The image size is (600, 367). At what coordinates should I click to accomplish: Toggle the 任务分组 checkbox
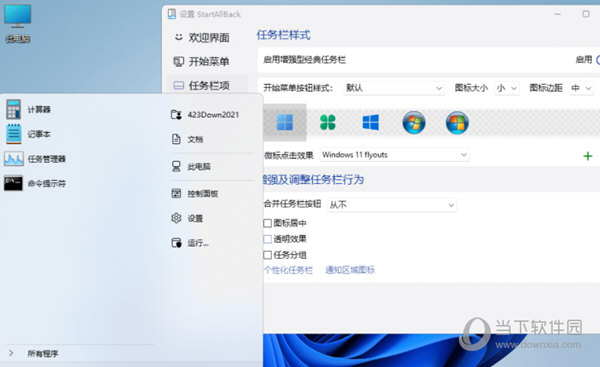pos(267,255)
